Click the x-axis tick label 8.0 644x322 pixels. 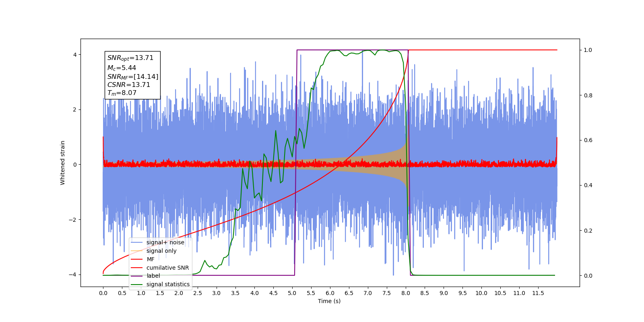(406, 293)
